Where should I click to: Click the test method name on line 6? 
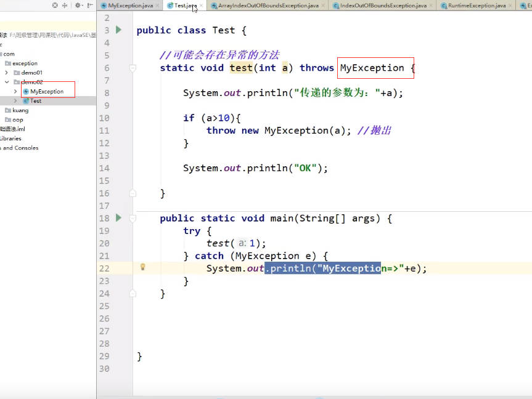click(x=241, y=68)
